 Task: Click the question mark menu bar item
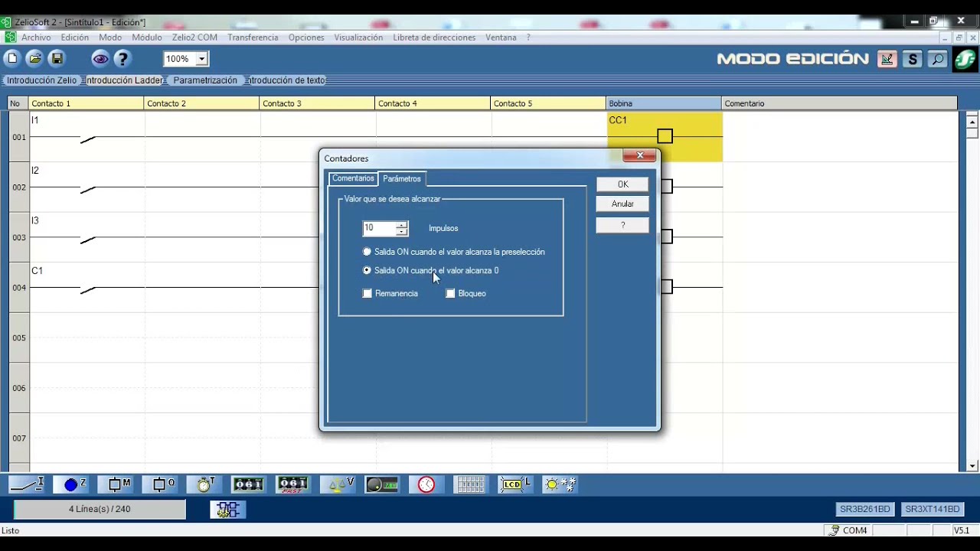528,37
